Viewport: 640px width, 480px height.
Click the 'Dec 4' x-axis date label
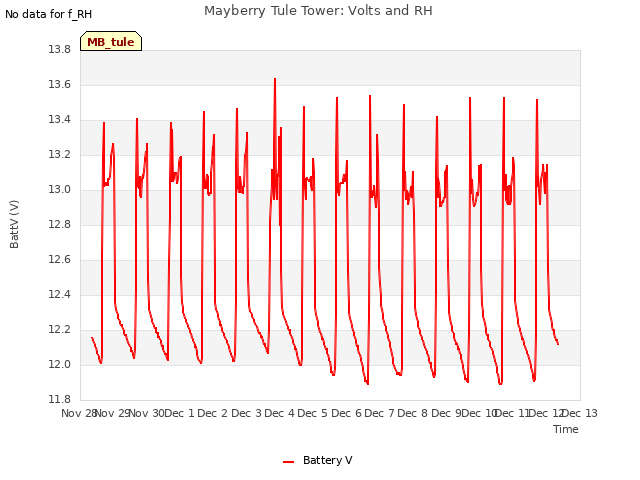click(280, 413)
